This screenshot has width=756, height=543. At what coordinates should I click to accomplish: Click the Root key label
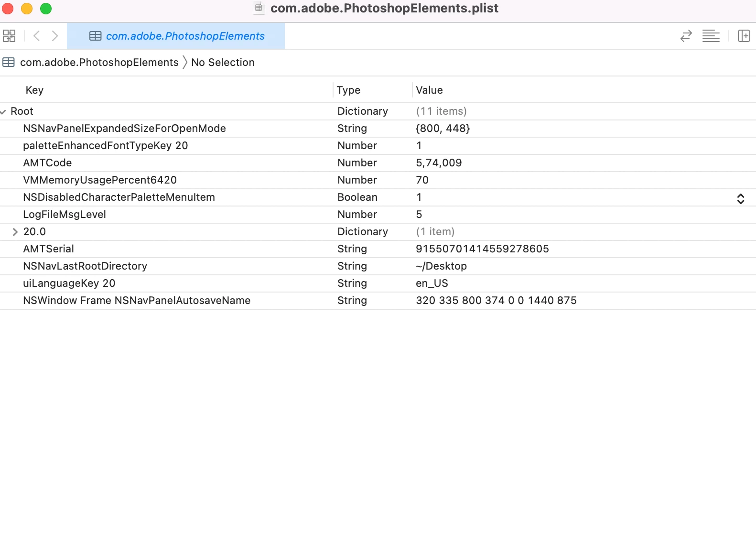pyautogui.click(x=22, y=111)
